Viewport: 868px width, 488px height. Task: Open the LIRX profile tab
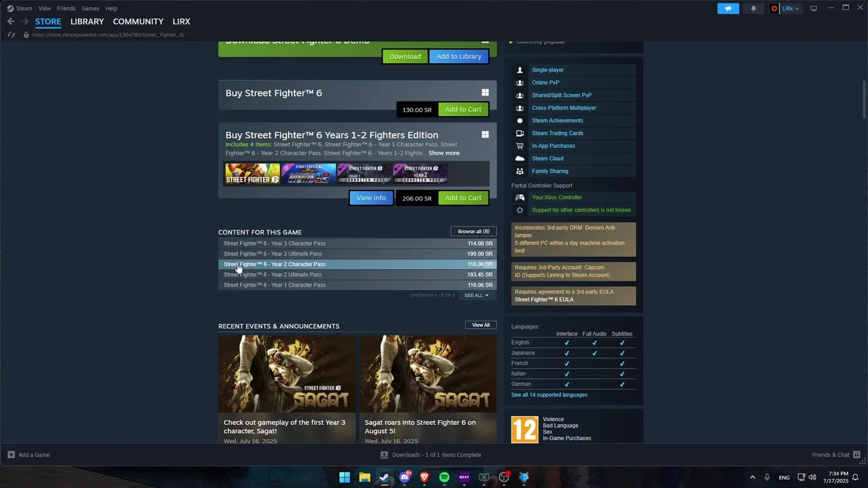point(181,22)
